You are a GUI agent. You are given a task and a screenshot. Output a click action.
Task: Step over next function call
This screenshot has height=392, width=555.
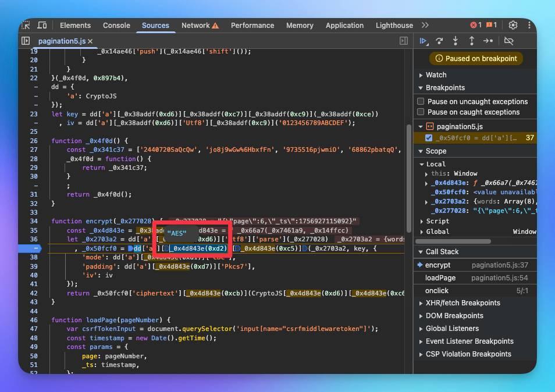439,41
